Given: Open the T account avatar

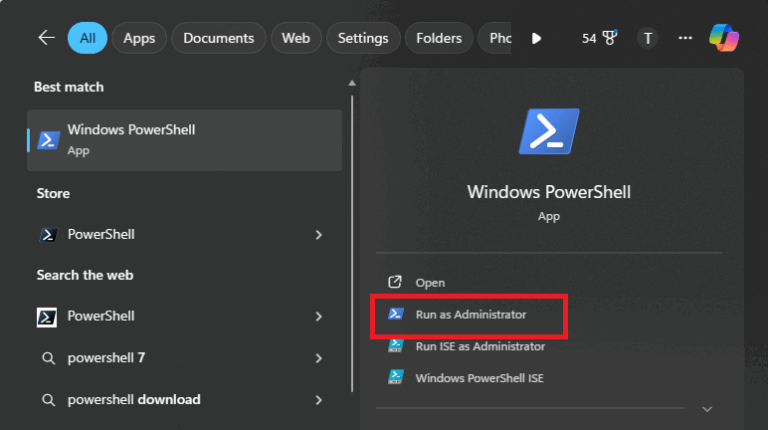Looking at the screenshot, I should (x=648, y=38).
